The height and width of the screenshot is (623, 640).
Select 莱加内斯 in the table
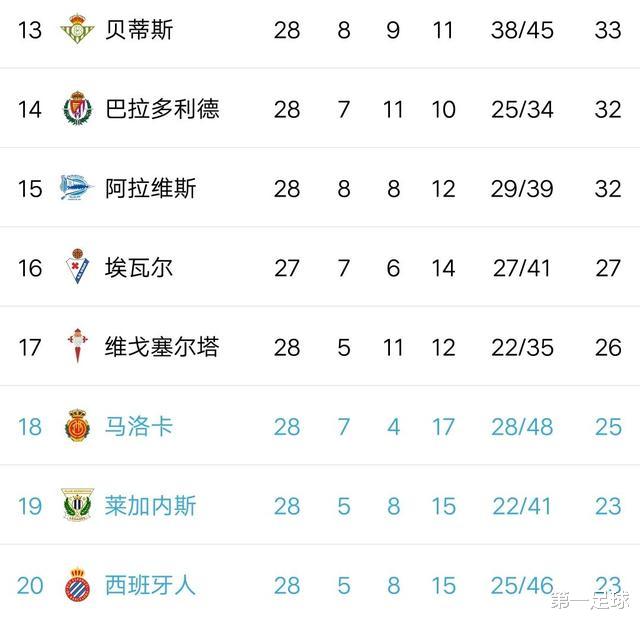pyautogui.click(x=151, y=505)
